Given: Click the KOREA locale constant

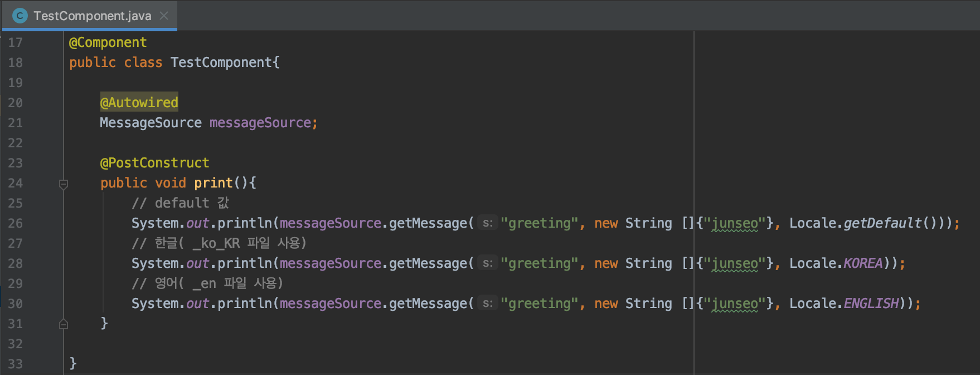Looking at the screenshot, I should (x=863, y=263).
